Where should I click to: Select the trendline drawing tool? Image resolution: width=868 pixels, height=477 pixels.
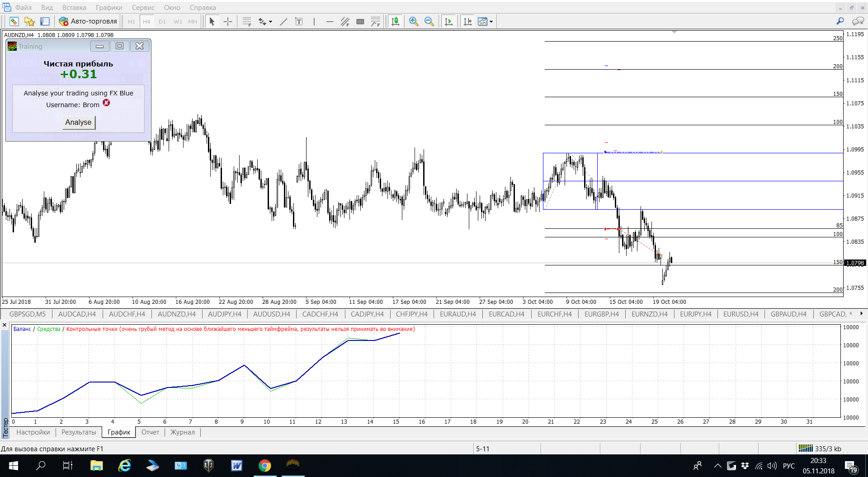(283, 21)
